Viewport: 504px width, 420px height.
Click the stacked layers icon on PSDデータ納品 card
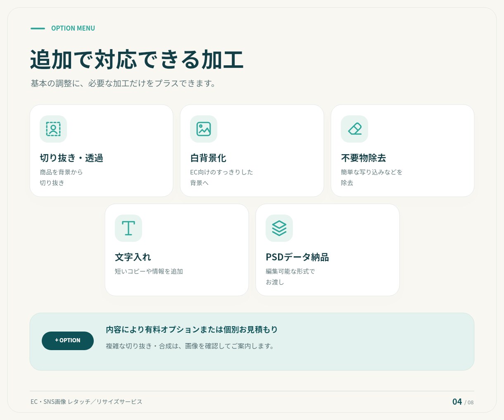coord(279,228)
